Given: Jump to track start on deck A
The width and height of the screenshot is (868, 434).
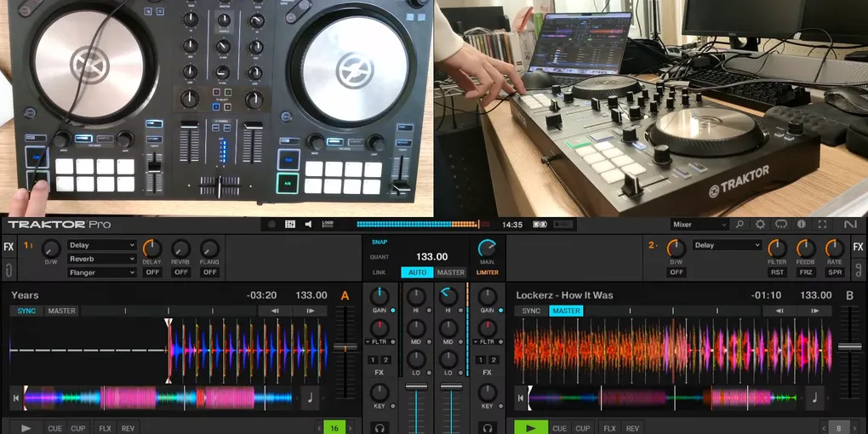Looking at the screenshot, I should click(x=16, y=397).
